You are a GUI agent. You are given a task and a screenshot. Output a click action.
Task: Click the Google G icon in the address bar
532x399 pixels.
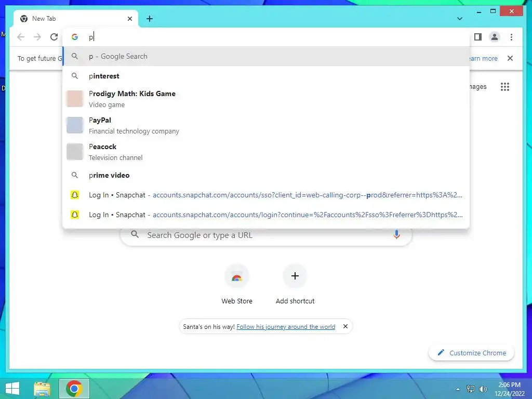(x=75, y=37)
